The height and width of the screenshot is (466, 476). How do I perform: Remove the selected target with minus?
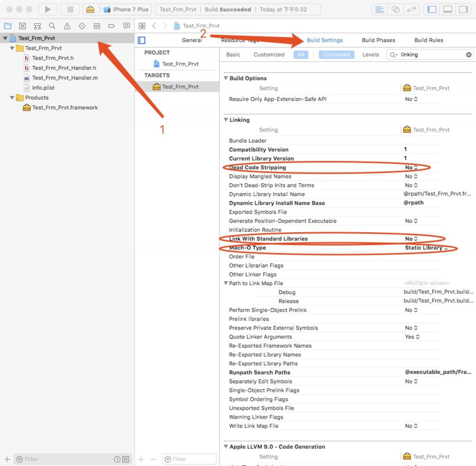tap(153, 459)
